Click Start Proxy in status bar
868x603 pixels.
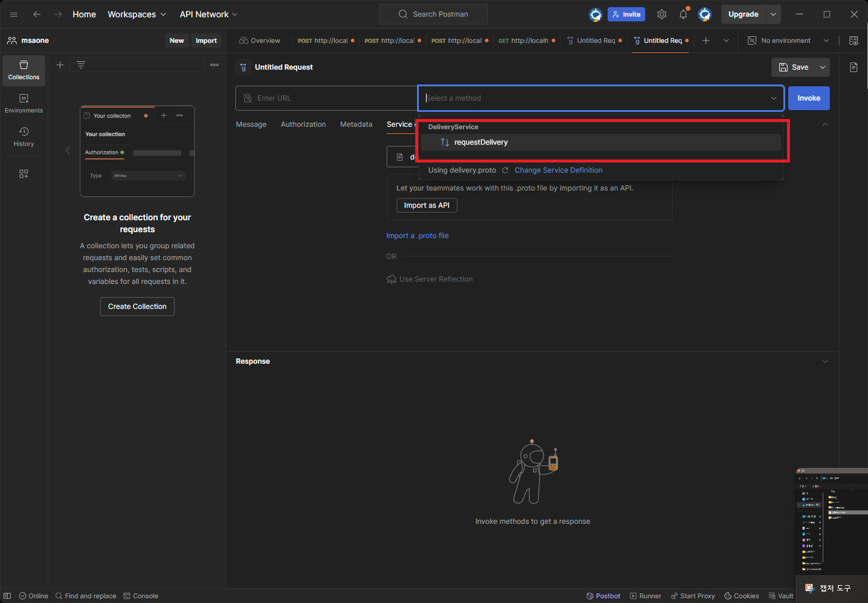click(x=693, y=596)
